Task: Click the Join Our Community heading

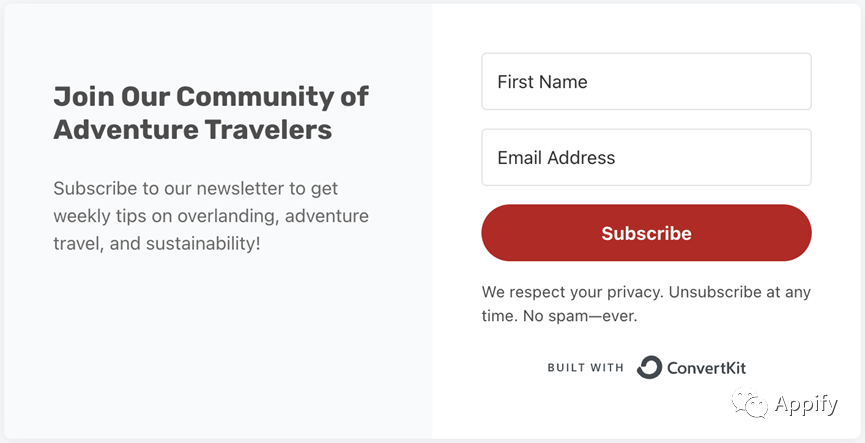Action: [211, 96]
